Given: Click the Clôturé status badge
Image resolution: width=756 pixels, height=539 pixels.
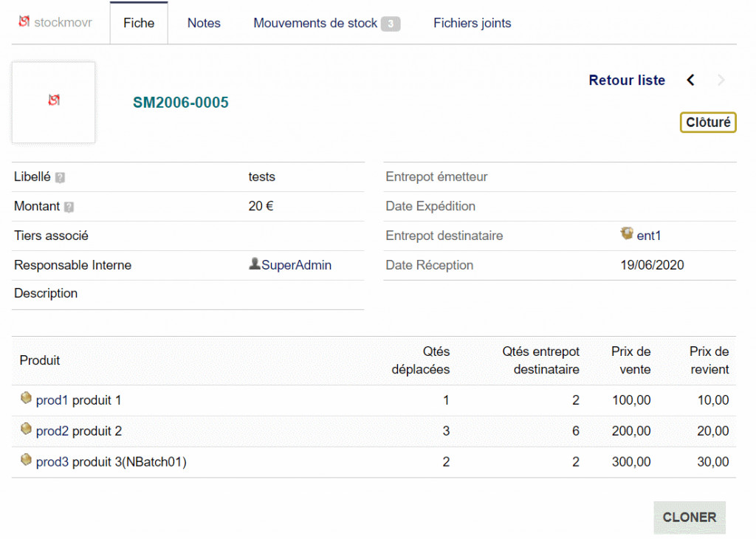Looking at the screenshot, I should tap(708, 123).
